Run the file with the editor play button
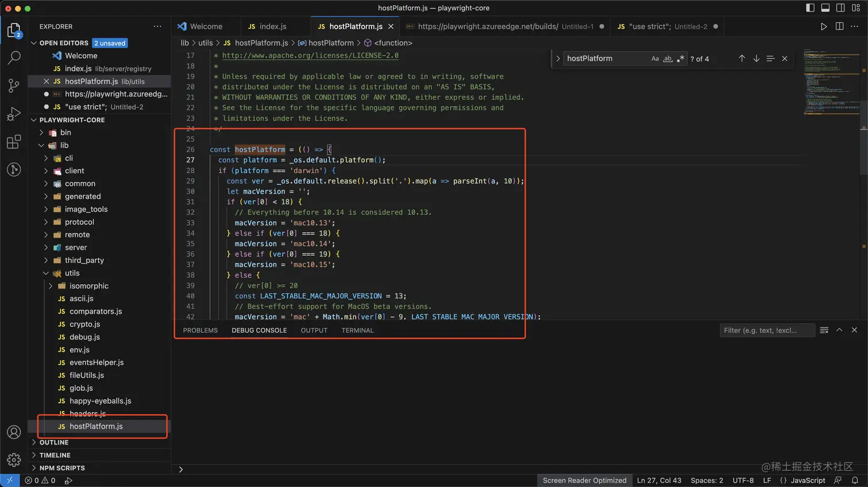 click(x=824, y=26)
